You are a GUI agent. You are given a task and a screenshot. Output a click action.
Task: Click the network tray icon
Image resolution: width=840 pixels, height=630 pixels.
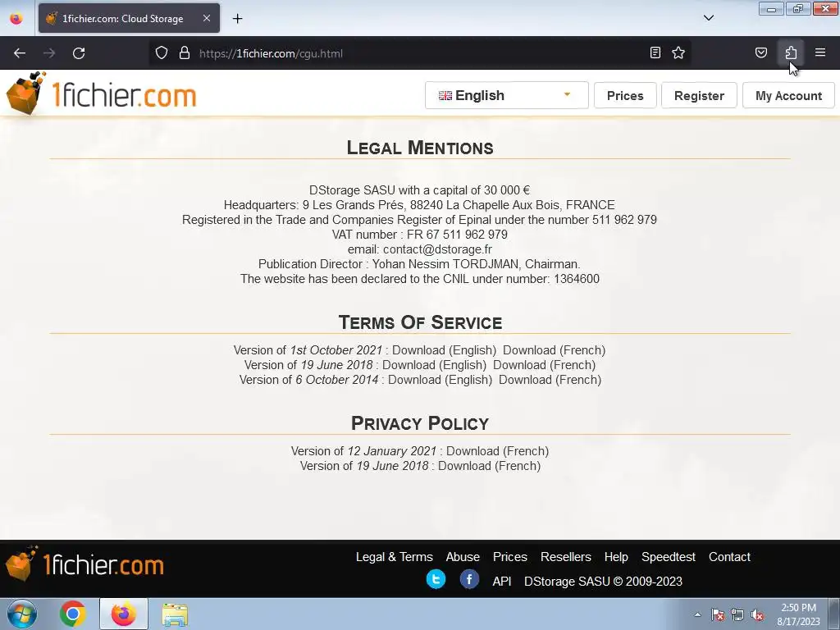click(x=737, y=615)
